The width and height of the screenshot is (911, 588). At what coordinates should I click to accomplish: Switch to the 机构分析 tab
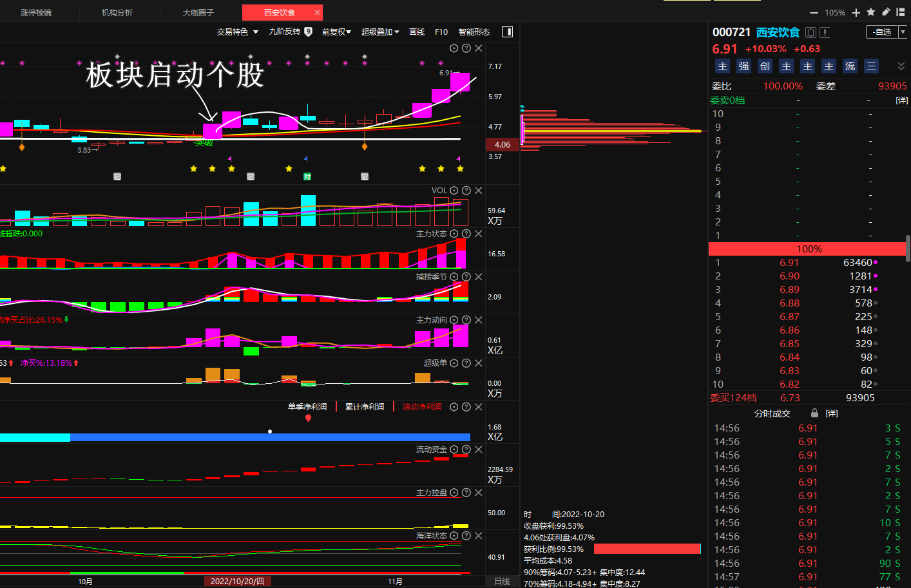[117, 13]
